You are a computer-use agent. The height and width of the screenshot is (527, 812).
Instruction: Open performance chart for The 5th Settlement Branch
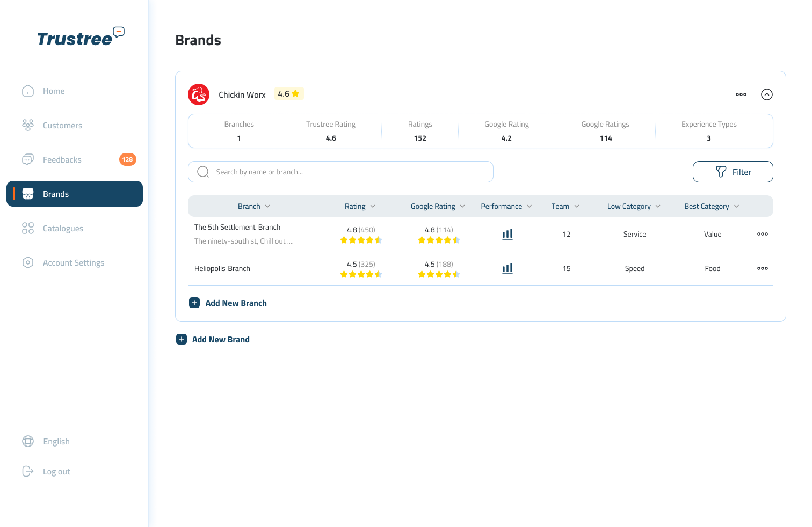click(507, 234)
